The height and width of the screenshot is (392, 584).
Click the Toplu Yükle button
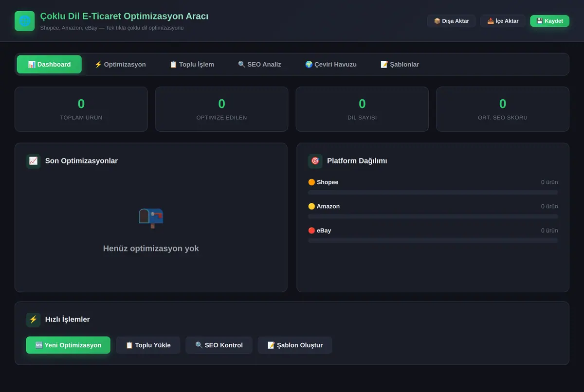pos(148,345)
